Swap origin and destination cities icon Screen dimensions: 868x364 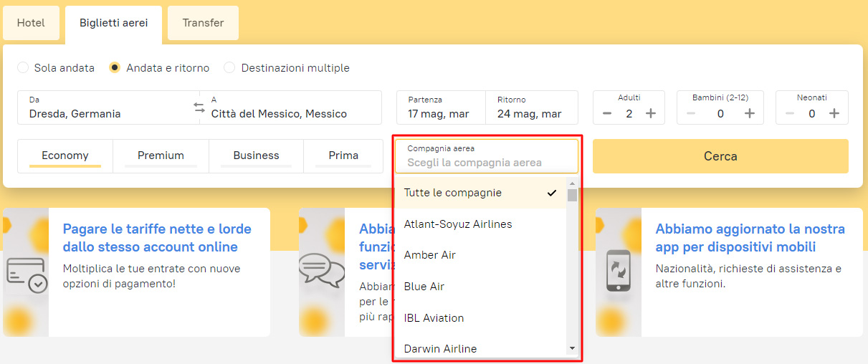199,107
